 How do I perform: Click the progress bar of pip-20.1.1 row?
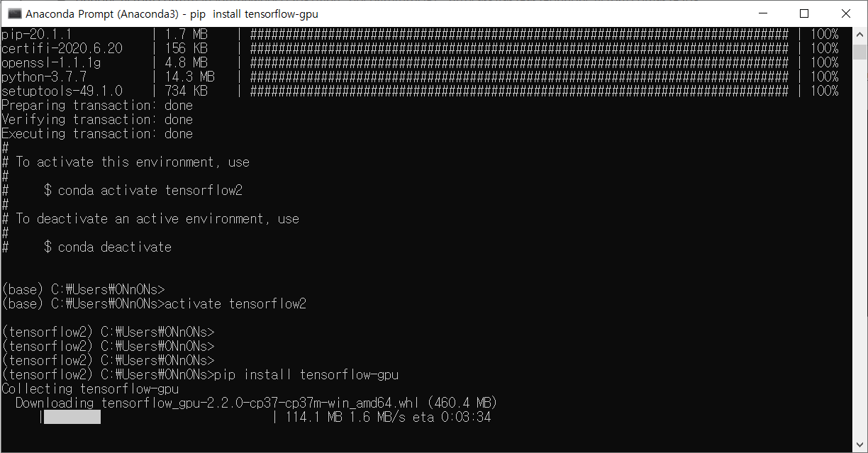(519, 34)
